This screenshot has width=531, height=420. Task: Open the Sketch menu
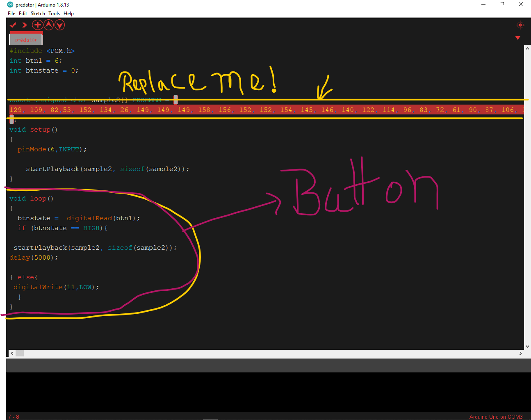[38, 14]
